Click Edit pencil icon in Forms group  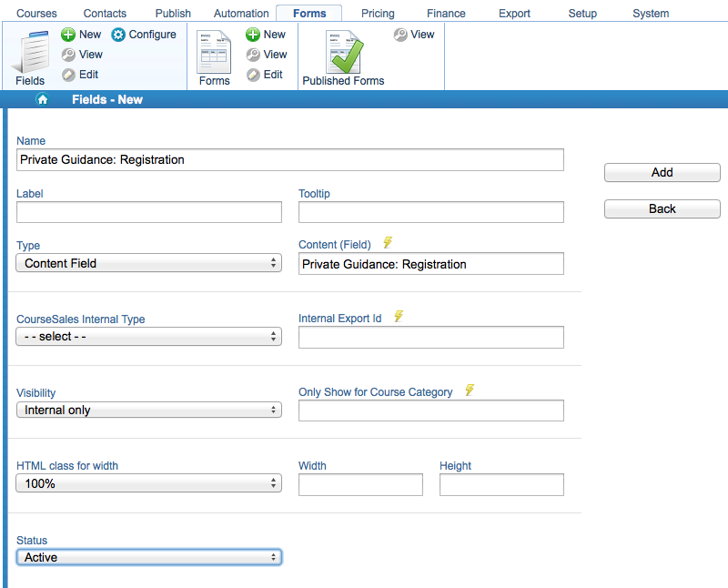[253, 75]
